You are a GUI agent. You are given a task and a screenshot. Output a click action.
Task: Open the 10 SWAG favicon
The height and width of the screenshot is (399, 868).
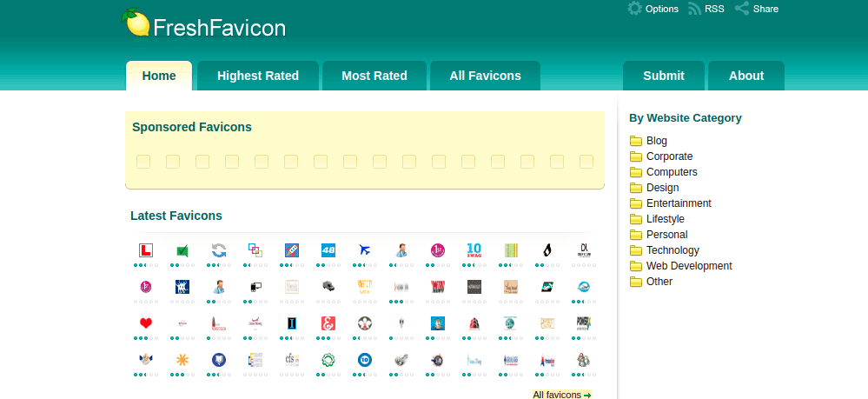click(x=474, y=250)
